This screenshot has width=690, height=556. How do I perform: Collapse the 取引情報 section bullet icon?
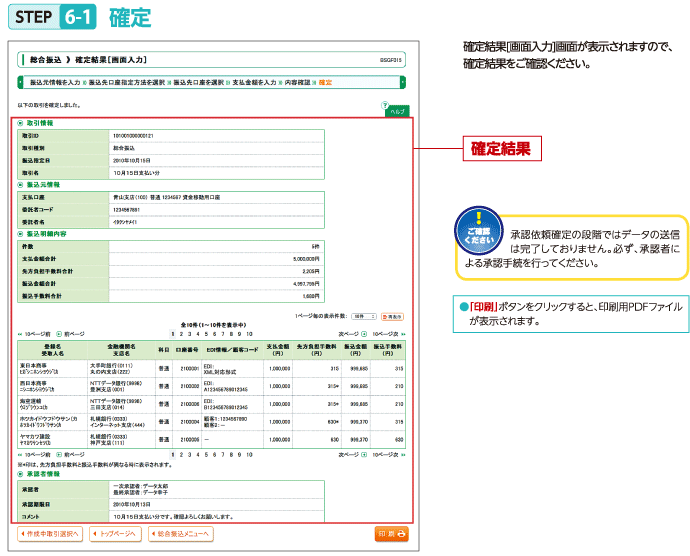coord(20,123)
